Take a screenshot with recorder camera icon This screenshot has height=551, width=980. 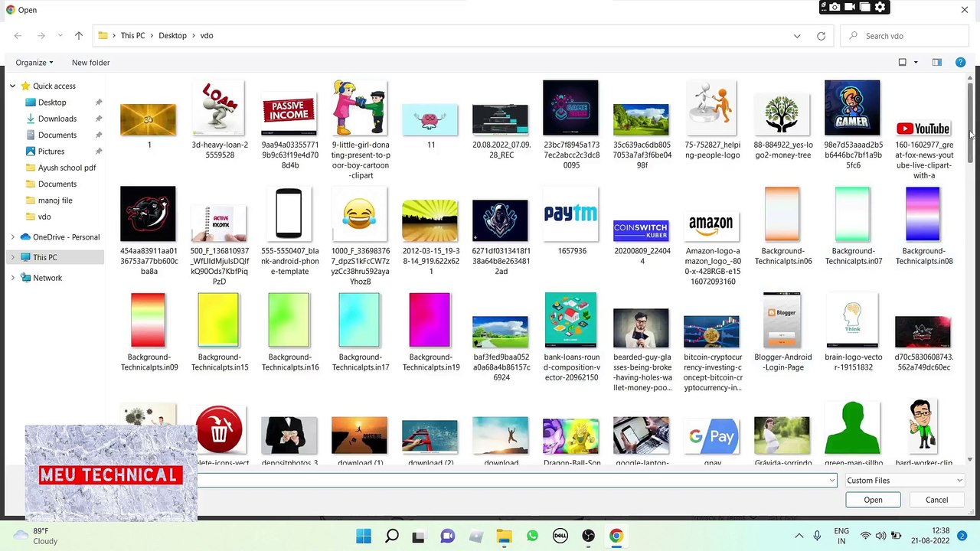[835, 8]
